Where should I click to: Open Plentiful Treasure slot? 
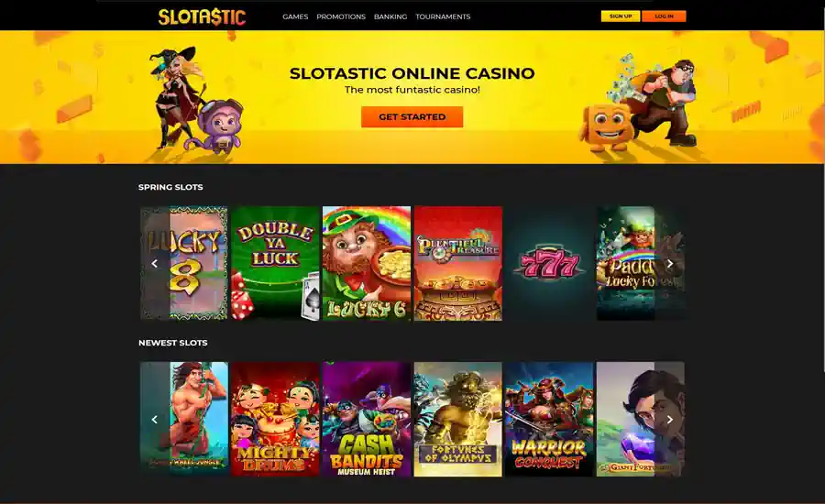coord(458,263)
